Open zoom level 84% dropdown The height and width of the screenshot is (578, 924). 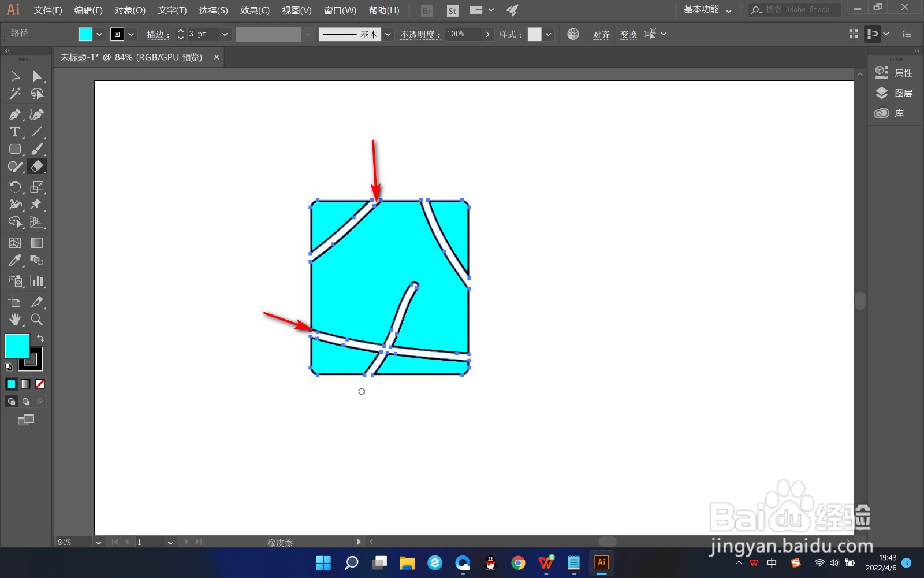pos(98,542)
